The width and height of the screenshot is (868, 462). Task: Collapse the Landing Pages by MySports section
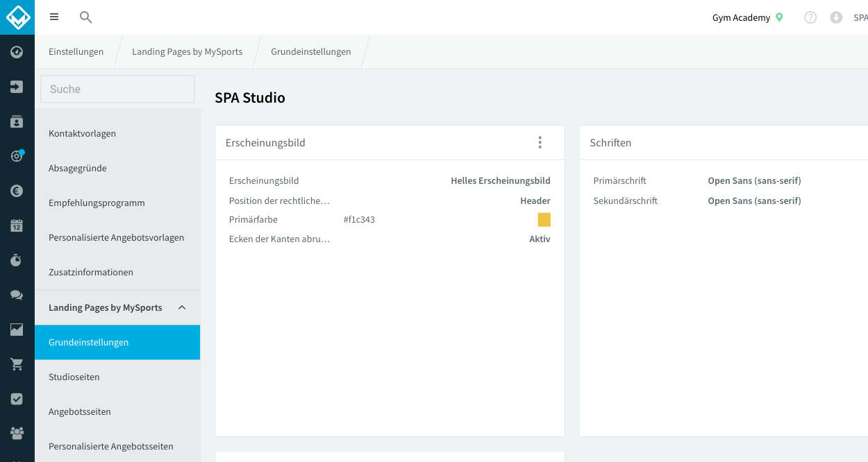coord(182,307)
